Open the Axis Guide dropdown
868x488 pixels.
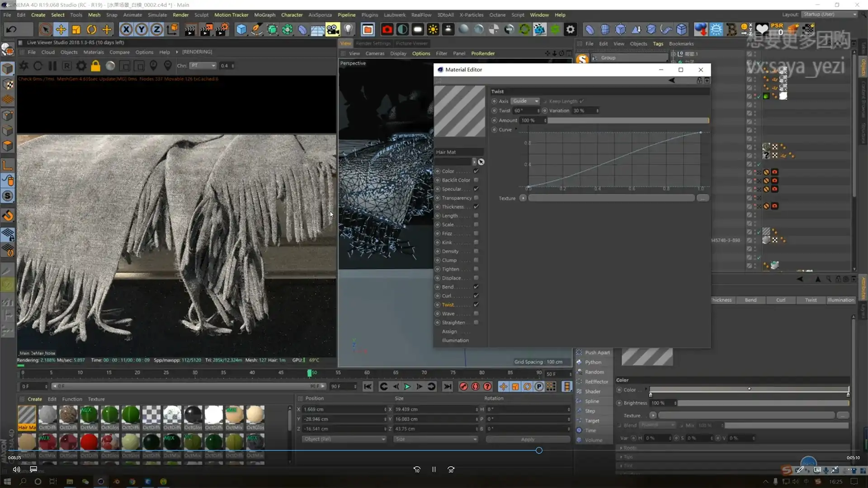click(524, 101)
